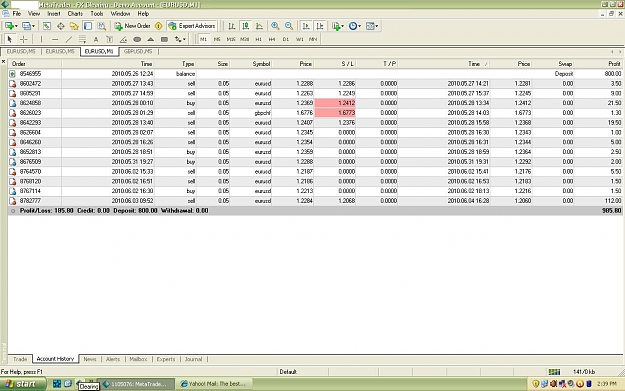625x391 pixels.
Task: Close the terminal panel with X
Action: click(4, 62)
